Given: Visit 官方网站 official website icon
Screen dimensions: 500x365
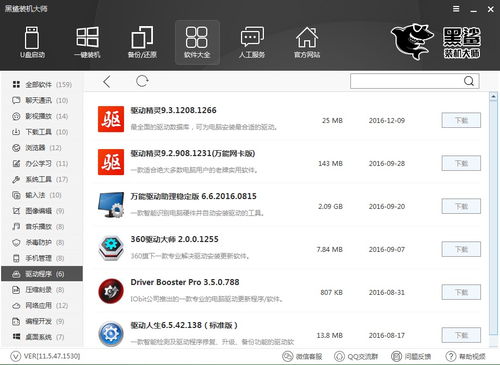Looking at the screenshot, I should tap(307, 42).
